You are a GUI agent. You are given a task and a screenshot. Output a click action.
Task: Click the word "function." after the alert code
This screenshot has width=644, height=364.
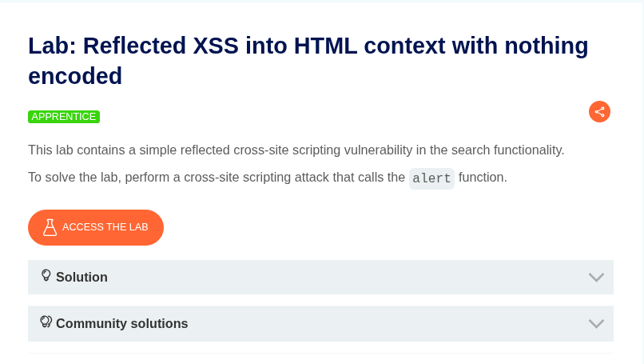point(483,178)
